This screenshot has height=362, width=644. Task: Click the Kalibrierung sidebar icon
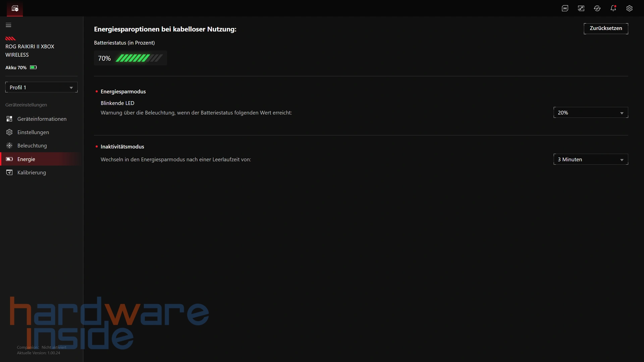(9, 172)
